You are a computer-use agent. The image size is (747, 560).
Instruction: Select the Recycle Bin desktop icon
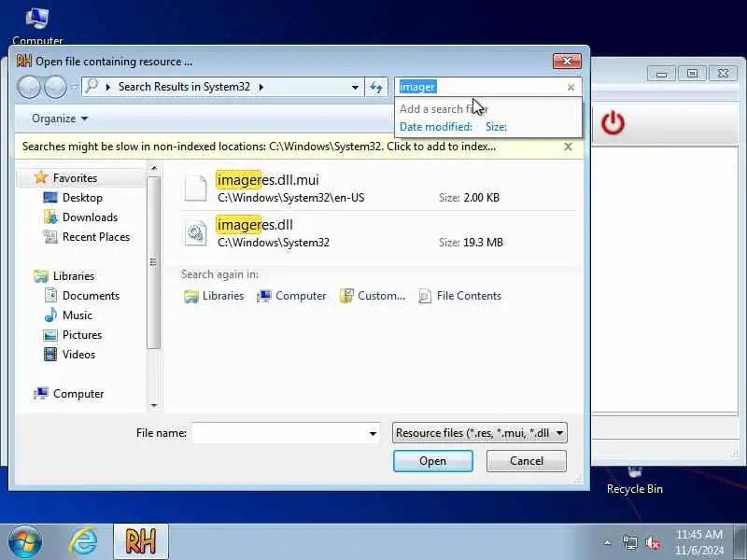635,481
